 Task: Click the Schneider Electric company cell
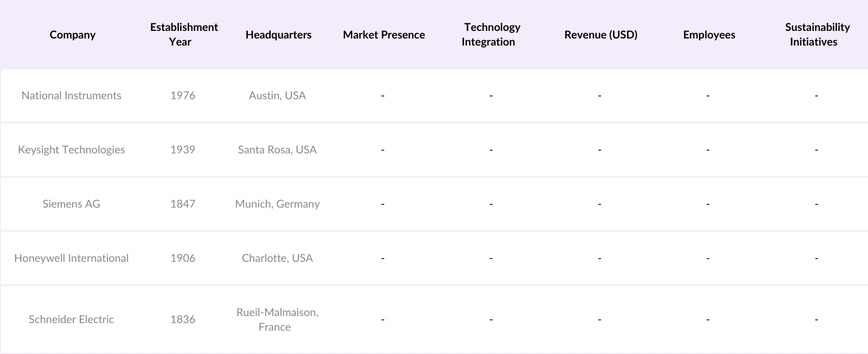72,319
